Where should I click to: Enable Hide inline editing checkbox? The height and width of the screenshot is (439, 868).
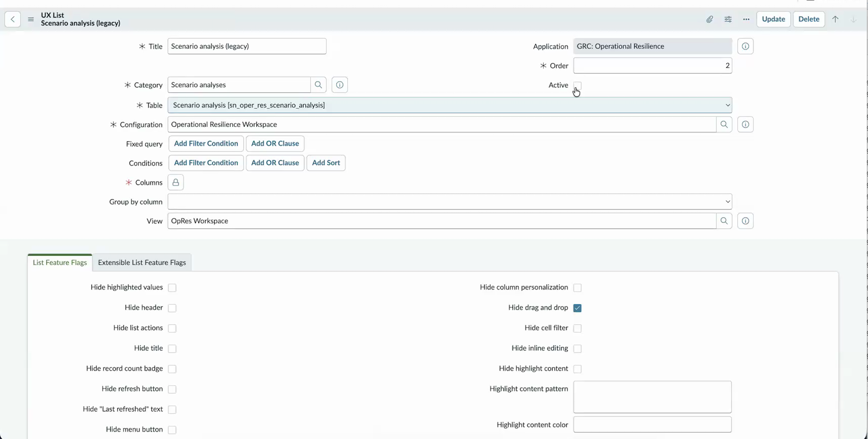point(578,348)
